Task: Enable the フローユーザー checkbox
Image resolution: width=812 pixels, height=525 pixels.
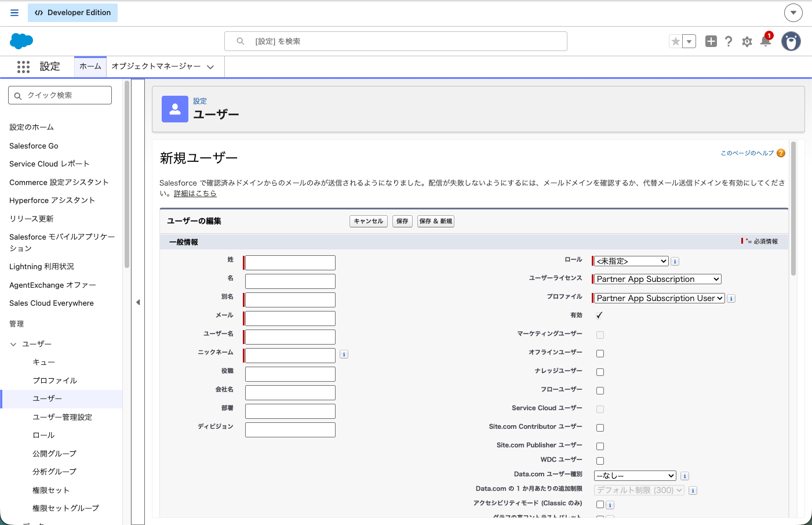Action: pos(600,390)
